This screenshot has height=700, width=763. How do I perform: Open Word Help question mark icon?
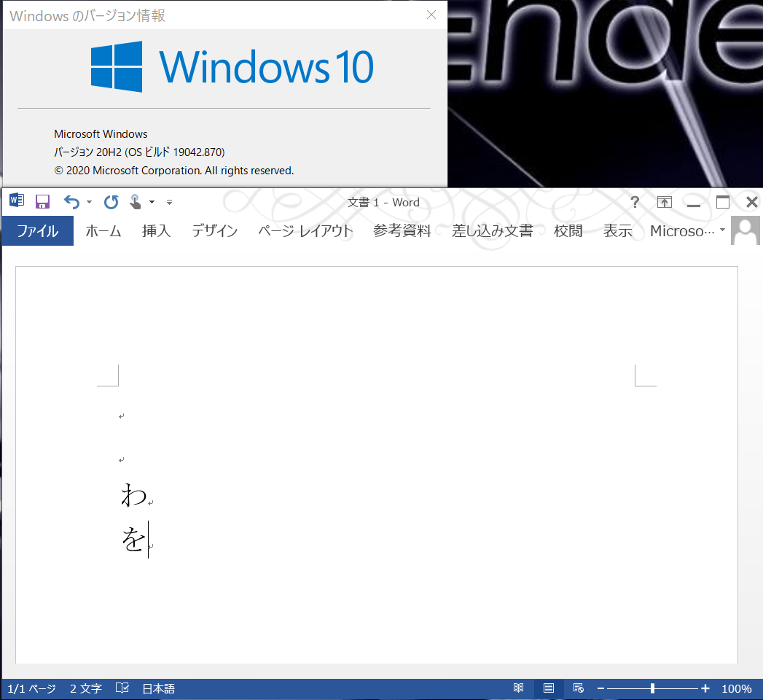click(635, 201)
